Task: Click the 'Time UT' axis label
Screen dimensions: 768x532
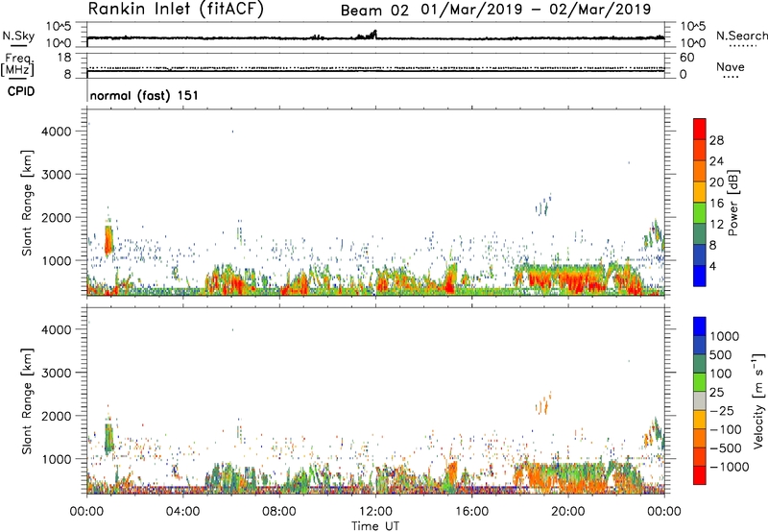Action: click(x=375, y=526)
